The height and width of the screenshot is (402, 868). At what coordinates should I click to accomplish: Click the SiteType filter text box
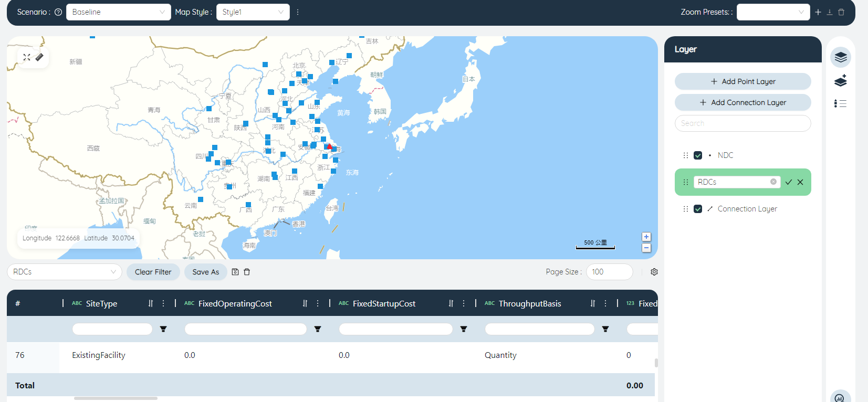[112, 329]
